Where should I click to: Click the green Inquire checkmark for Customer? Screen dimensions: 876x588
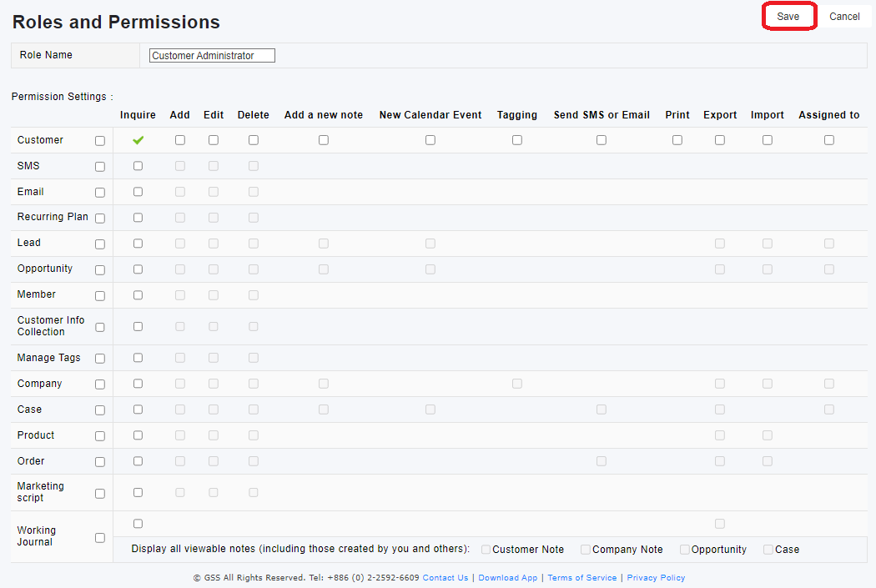(138, 140)
